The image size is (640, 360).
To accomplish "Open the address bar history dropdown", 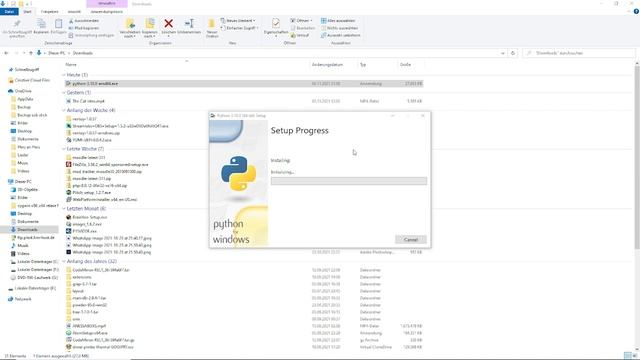I will click(x=502, y=53).
